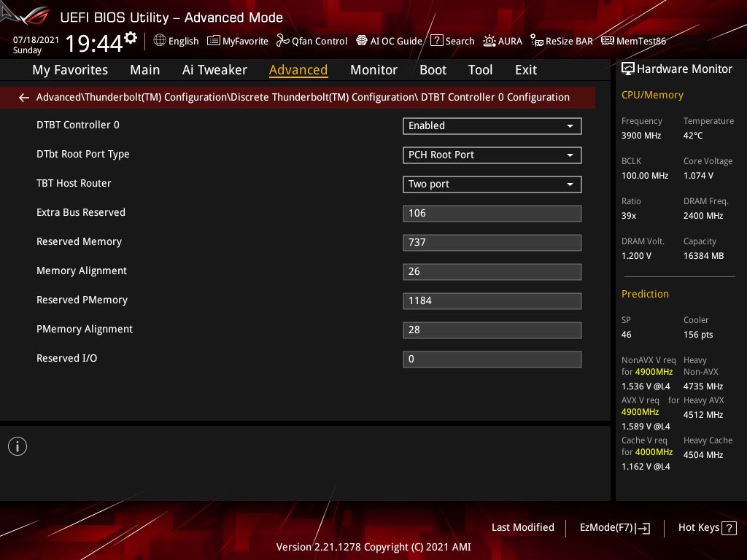Switch to the Ai Tweaker tab
Screen dimensions: 747x560
[x=214, y=70]
